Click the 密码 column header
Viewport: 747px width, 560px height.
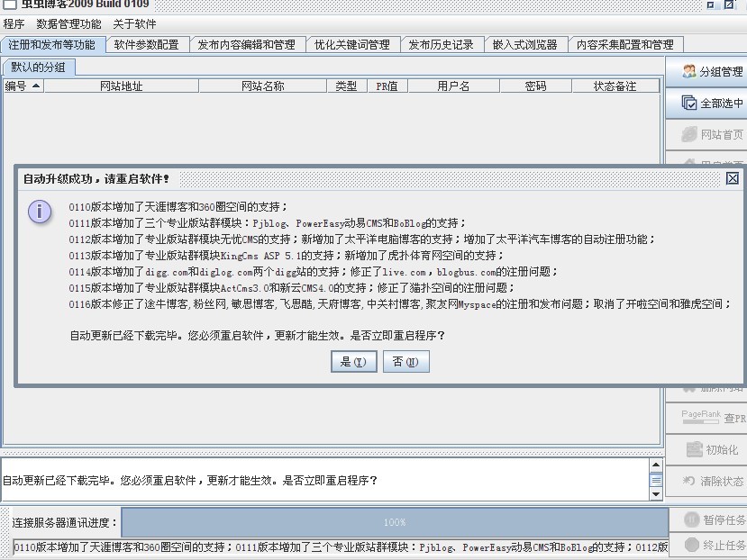pos(535,86)
